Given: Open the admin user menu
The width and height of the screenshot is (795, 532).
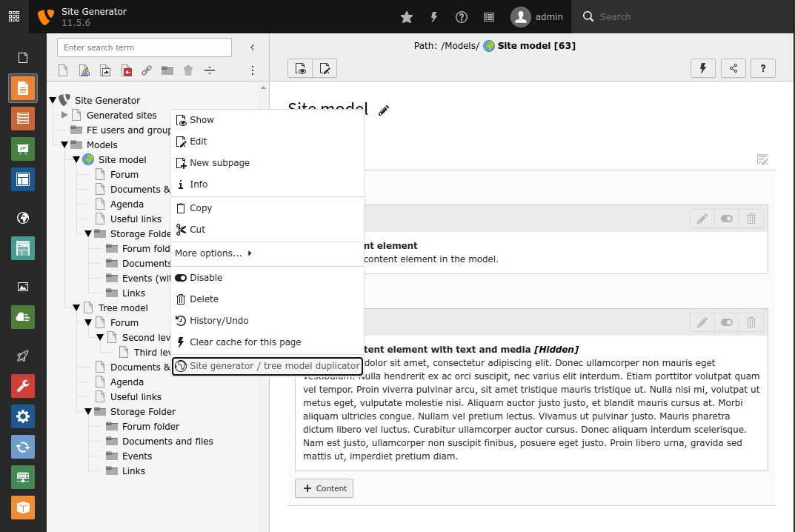Looking at the screenshot, I should click(x=537, y=17).
